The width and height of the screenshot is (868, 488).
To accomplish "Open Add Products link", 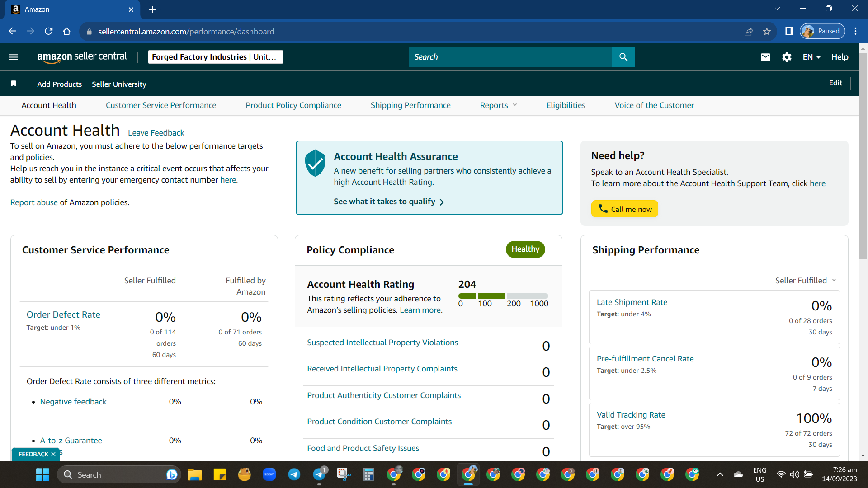I will pos(60,84).
